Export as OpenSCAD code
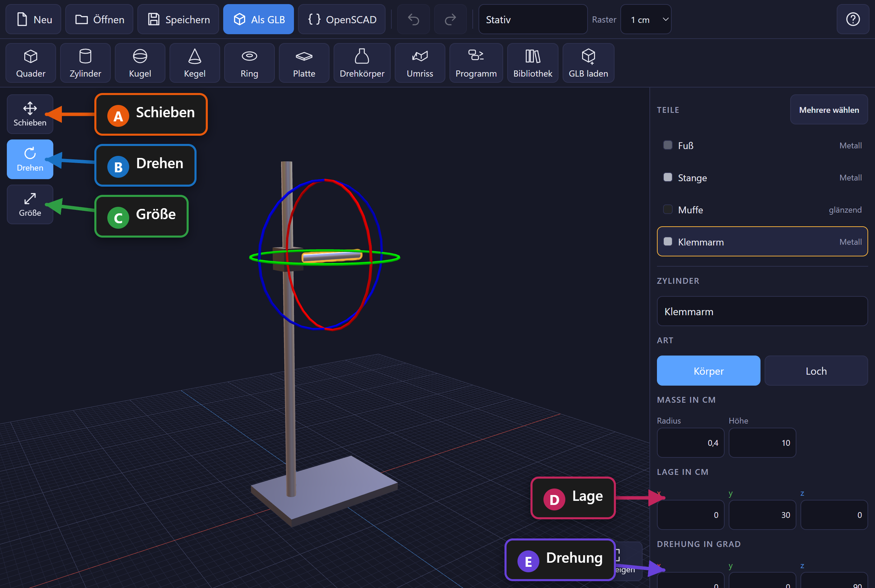 (x=341, y=19)
